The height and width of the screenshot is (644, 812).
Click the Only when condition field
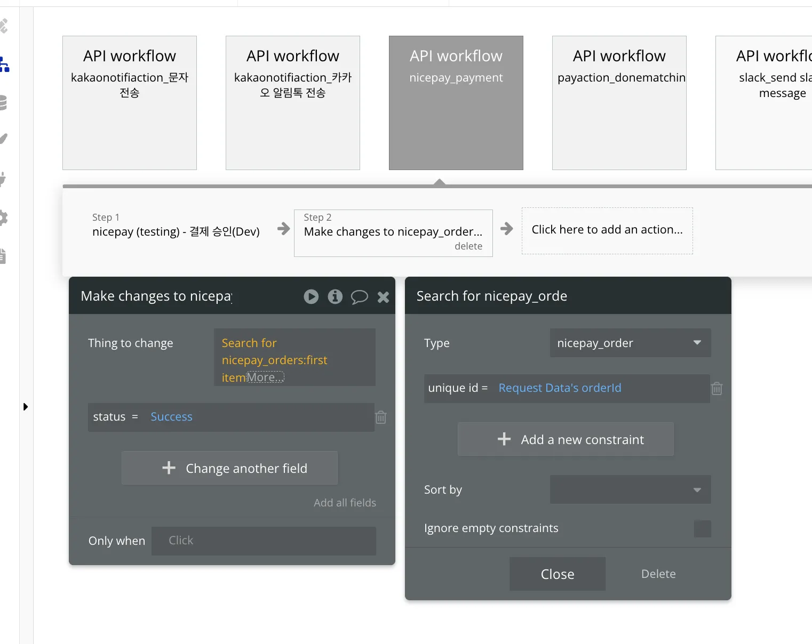pos(264,541)
